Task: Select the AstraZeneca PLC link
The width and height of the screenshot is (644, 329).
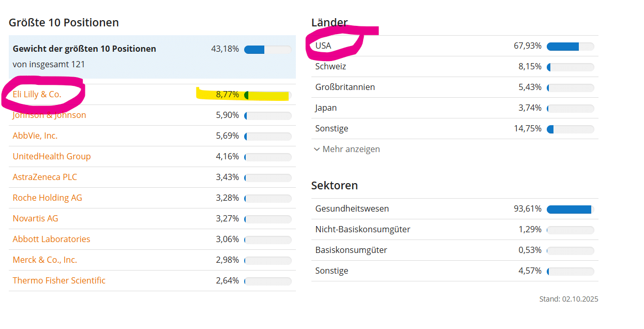Action: [x=45, y=177]
